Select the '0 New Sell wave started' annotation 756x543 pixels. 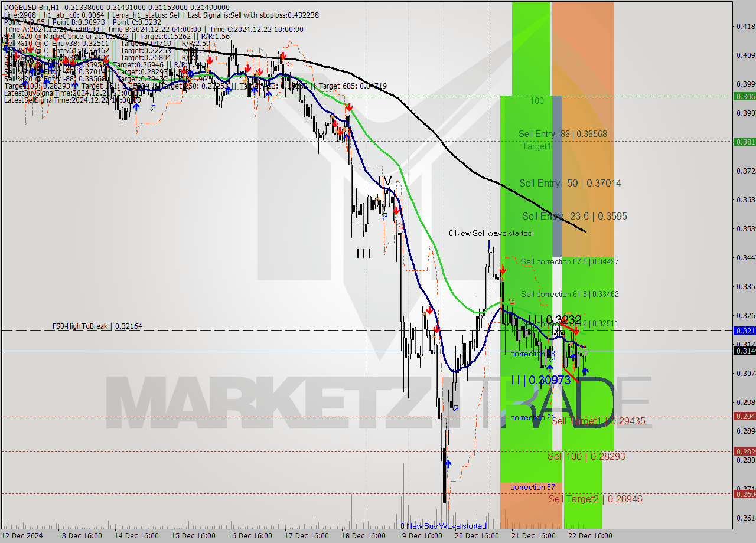490,233
